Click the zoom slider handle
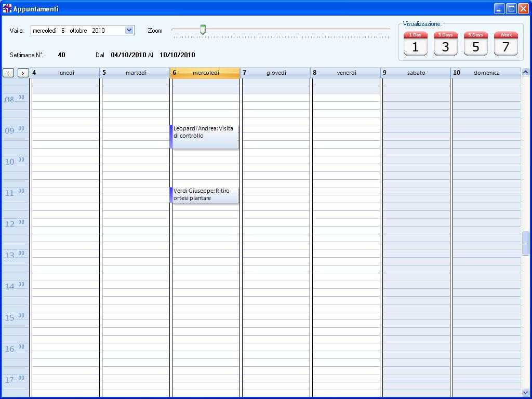532x399 pixels. pyautogui.click(x=203, y=30)
